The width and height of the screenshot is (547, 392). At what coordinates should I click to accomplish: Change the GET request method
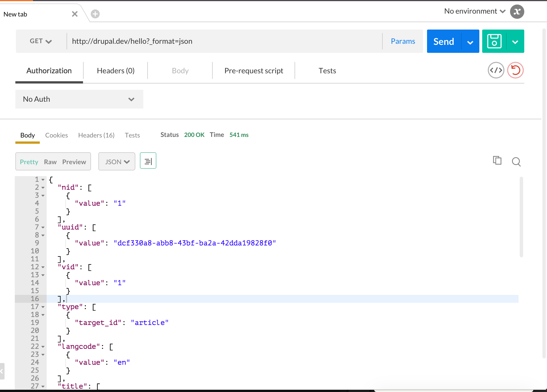[x=41, y=41]
